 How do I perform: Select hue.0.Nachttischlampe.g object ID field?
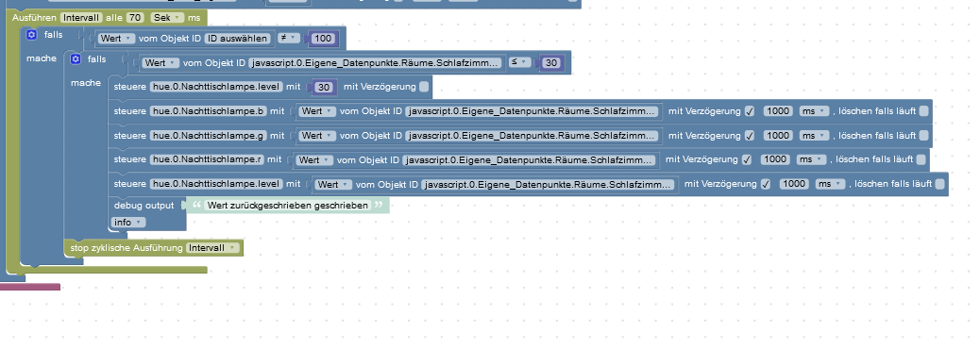209,136
